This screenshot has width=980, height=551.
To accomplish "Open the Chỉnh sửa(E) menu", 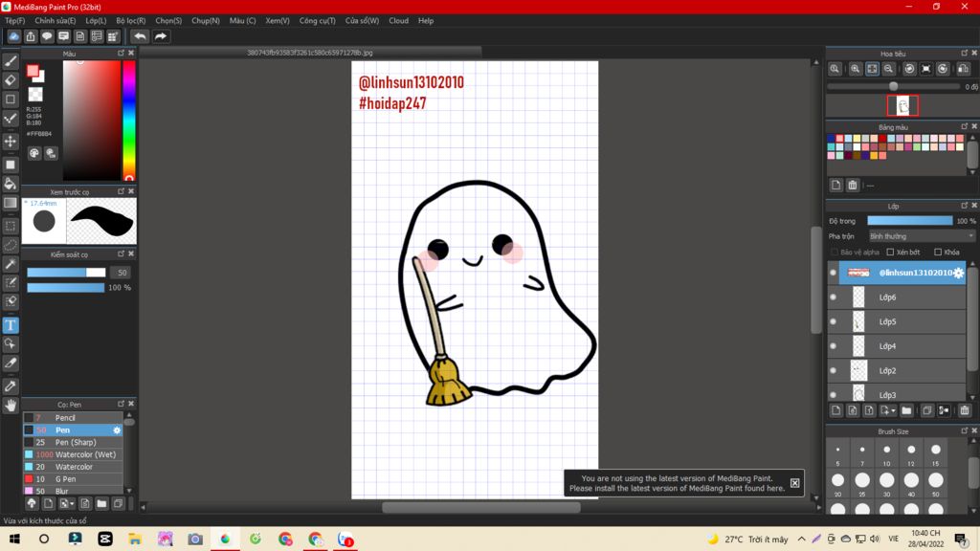I will pos(55,21).
